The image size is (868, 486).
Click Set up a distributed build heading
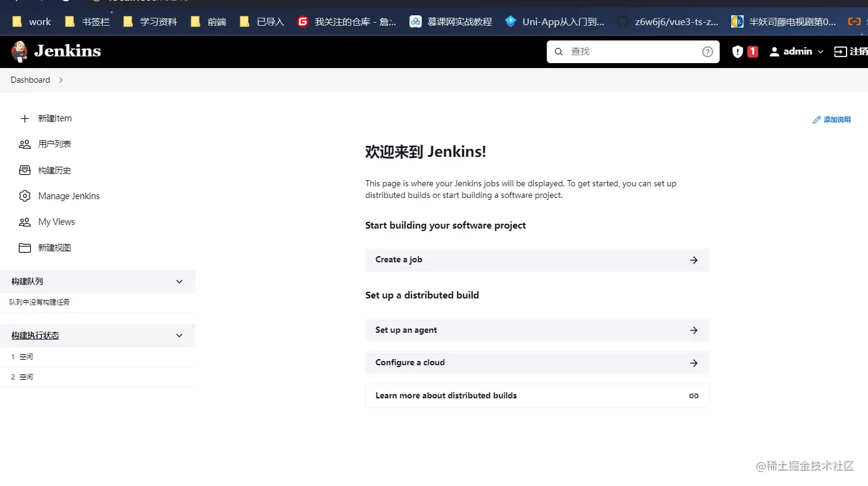pos(422,295)
